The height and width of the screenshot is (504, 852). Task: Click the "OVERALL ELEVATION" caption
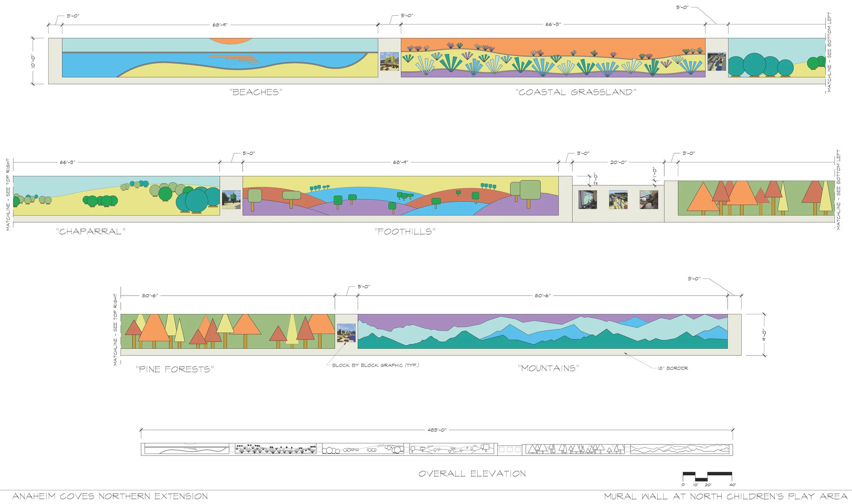click(472, 474)
